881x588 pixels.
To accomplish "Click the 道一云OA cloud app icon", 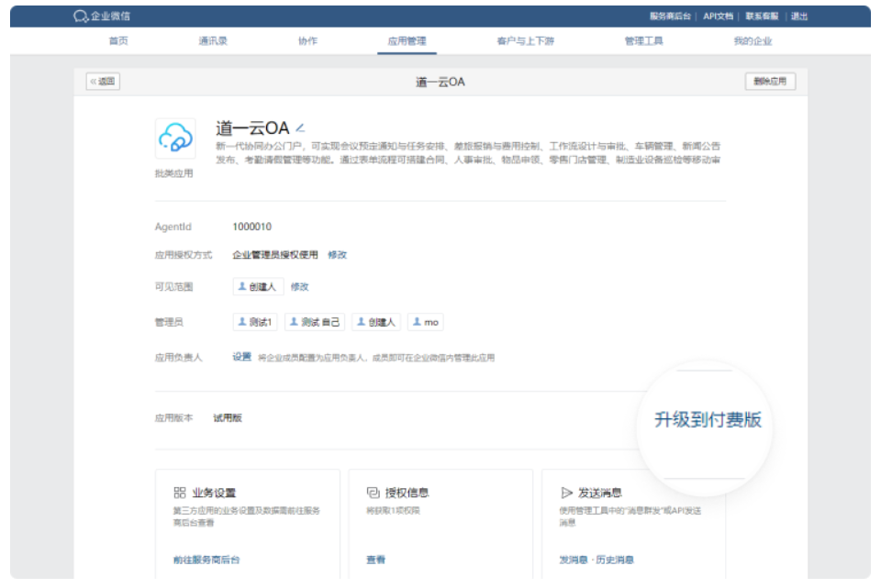I will [175, 139].
